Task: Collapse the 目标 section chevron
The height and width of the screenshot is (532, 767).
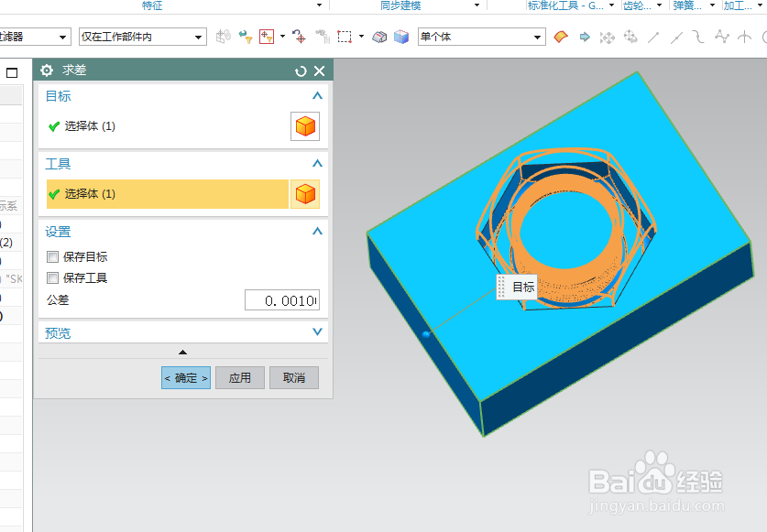Action: point(317,96)
